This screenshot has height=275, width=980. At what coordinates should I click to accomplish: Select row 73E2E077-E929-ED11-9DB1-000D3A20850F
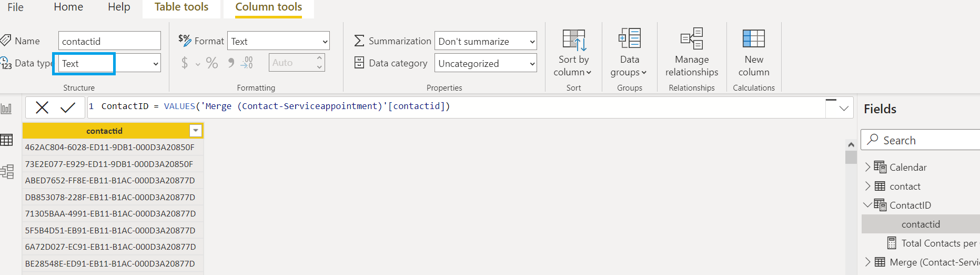click(113, 164)
